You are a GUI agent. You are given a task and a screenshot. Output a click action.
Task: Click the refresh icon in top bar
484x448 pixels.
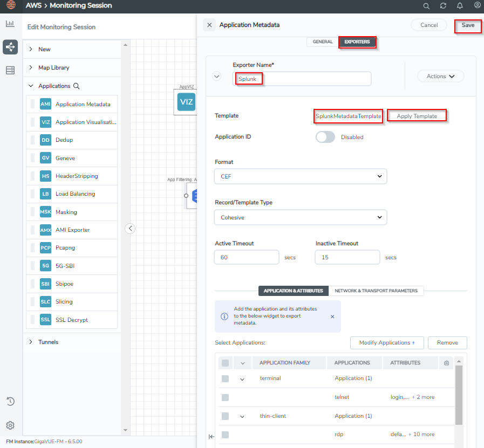(443, 6)
